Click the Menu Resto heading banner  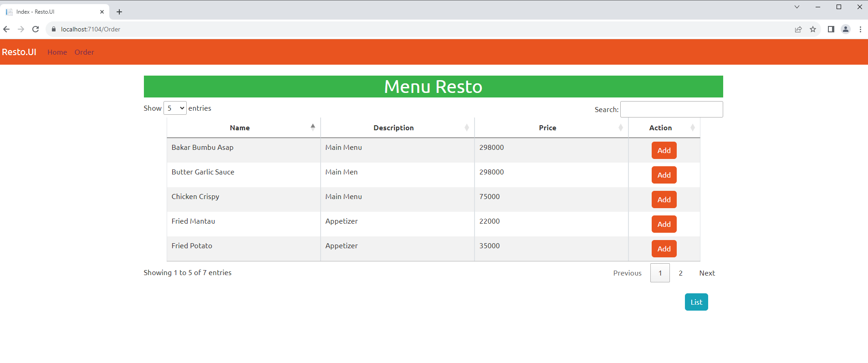[434, 87]
